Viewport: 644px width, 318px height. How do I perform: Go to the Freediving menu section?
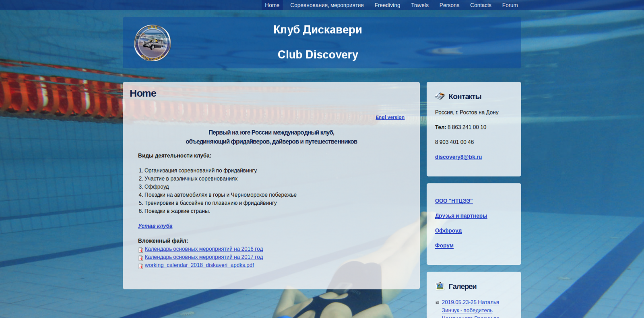387,5
